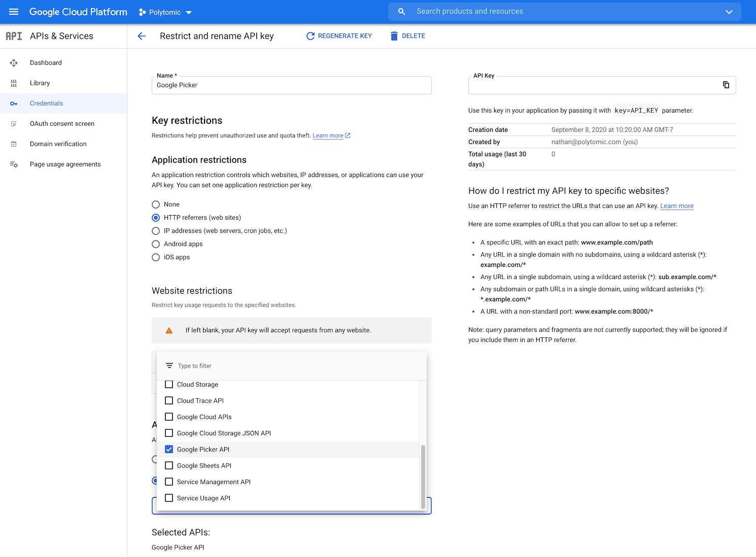
Task: Open Learn more link under Key restrictions
Action: click(x=331, y=135)
